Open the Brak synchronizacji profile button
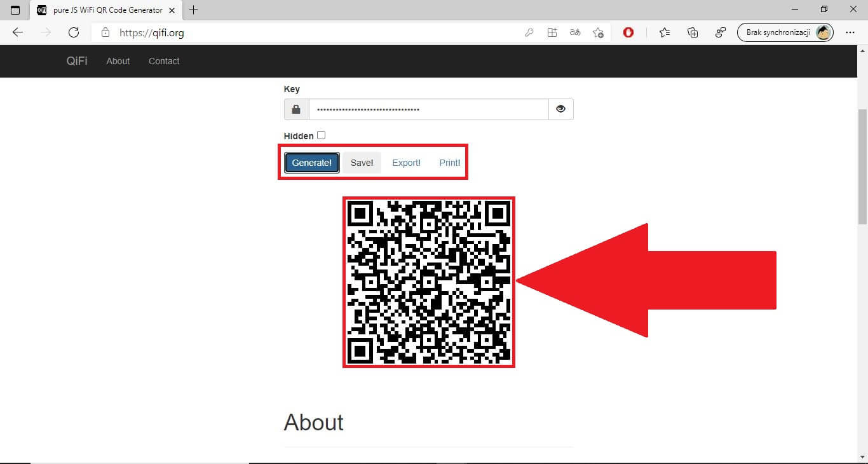This screenshot has height=464, width=868. tap(785, 32)
